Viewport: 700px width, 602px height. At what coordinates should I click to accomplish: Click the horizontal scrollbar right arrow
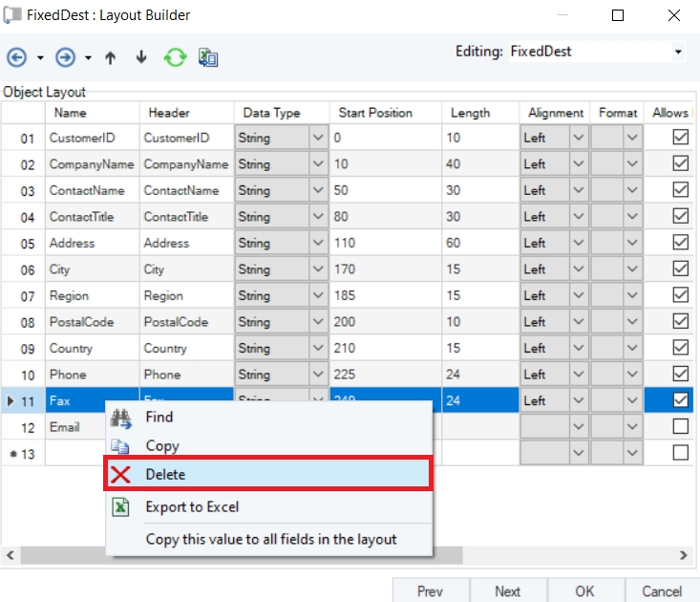tap(683, 554)
